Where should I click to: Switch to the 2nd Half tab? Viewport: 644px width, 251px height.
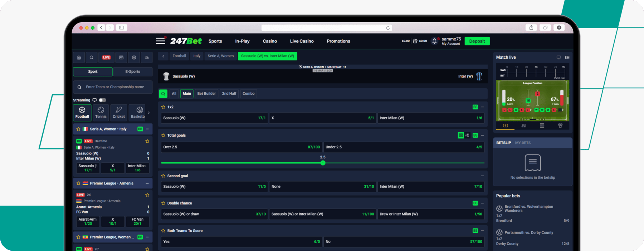(x=229, y=94)
